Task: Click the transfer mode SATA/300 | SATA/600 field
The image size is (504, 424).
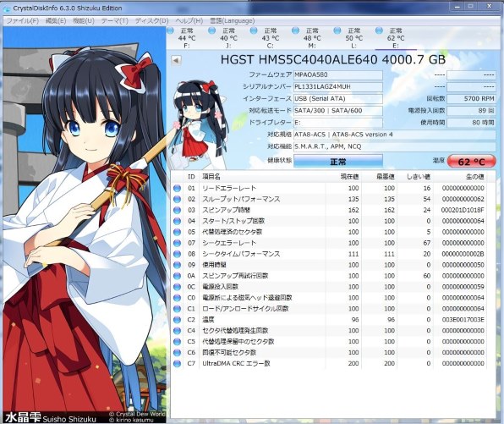Action: click(x=337, y=111)
